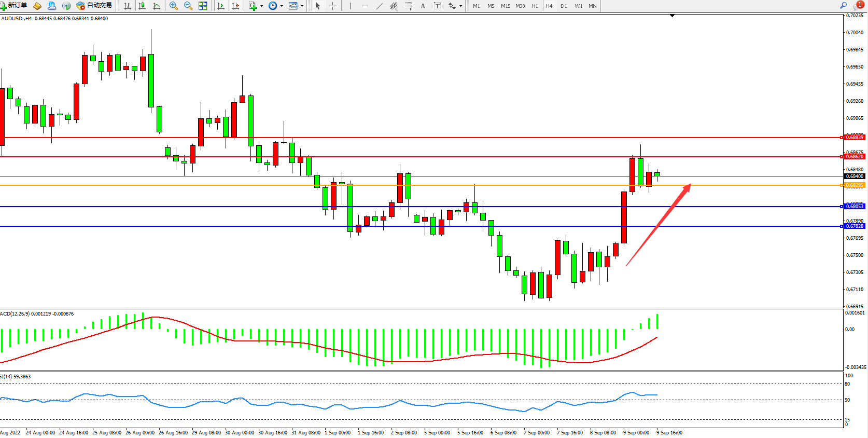Select the line chart mode icon

tap(157, 6)
